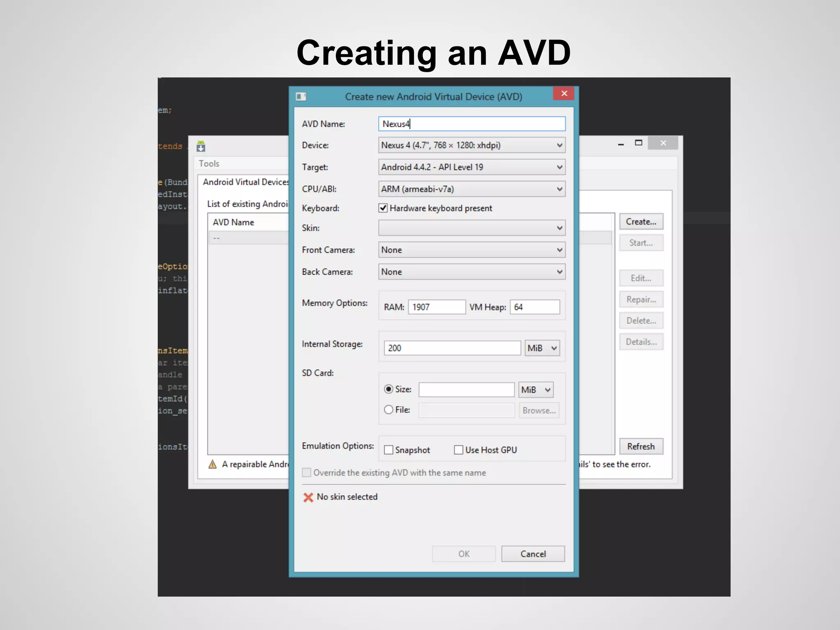Click the red error icon beside No skin selected
This screenshot has width=840, height=630.
308,497
